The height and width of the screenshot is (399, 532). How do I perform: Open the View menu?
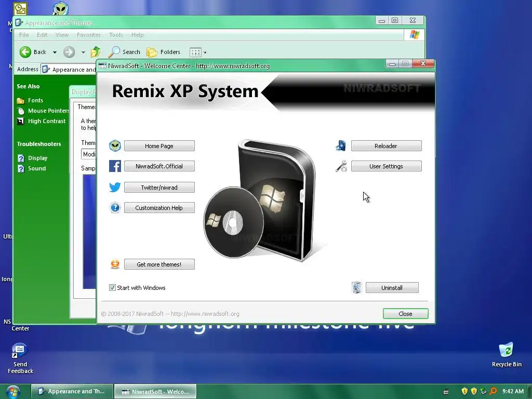(x=62, y=35)
